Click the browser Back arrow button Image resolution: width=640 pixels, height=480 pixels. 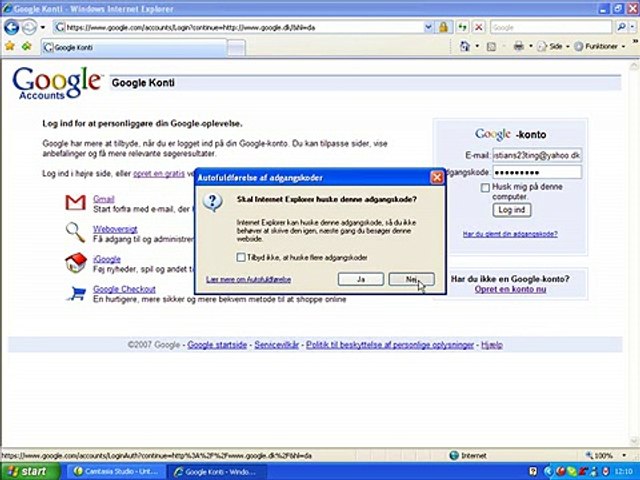(11, 27)
